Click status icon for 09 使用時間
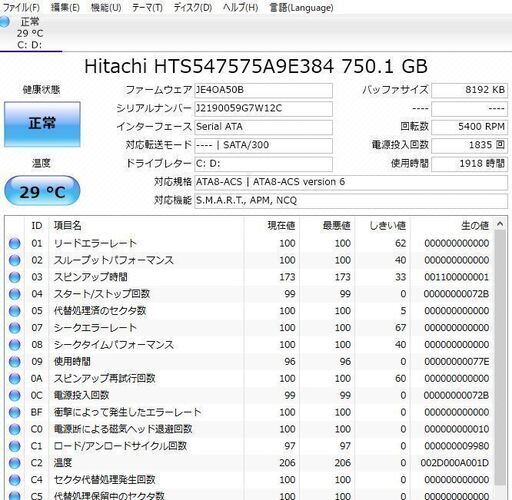 (14, 362)
